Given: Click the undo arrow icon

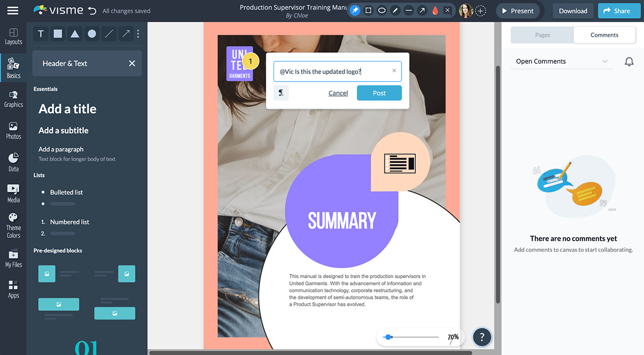Looking at the screenshot, I should [92, 11].
